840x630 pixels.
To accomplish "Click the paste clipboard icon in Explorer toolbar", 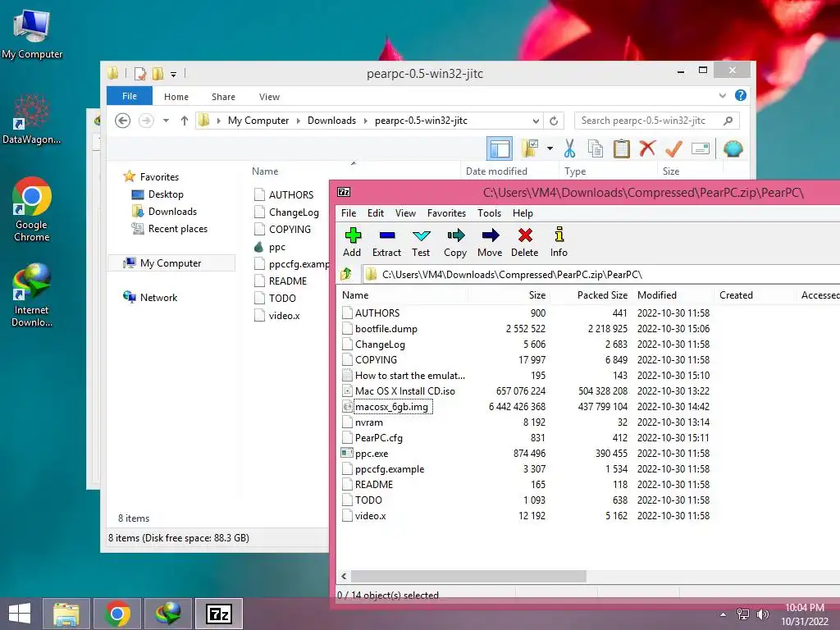I will [622, 148].
